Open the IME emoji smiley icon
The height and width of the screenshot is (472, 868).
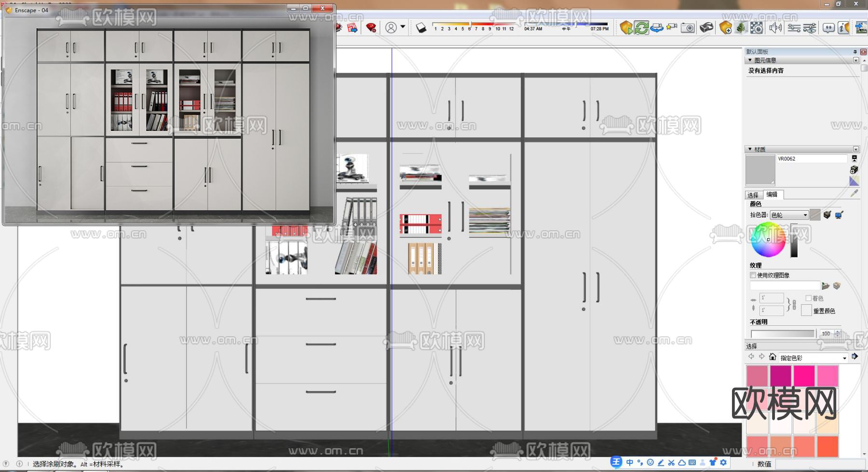(651, 462)
